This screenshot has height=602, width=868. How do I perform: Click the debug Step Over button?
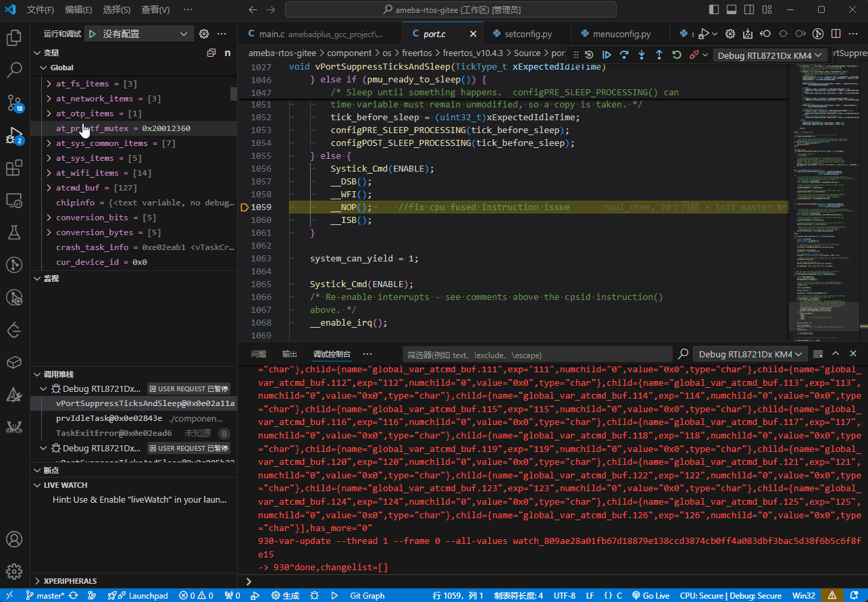pyautogui.click(x=624, y=55)
